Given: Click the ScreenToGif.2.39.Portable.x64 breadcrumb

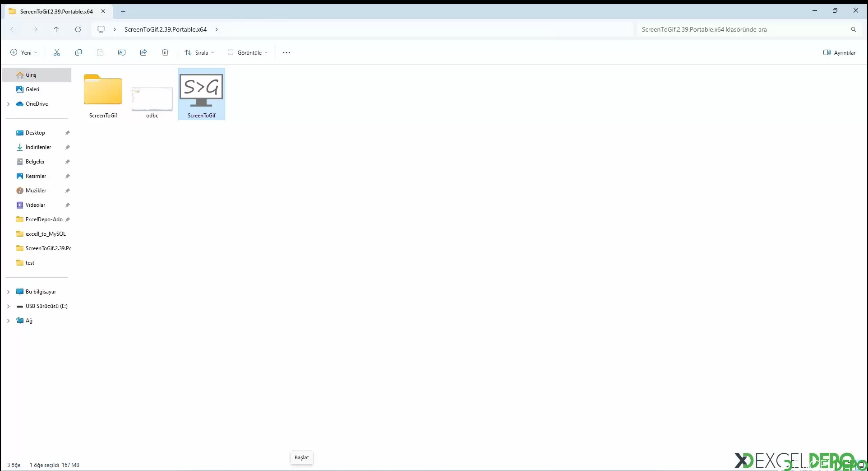Looking at the screenshot, I should 166,29.
